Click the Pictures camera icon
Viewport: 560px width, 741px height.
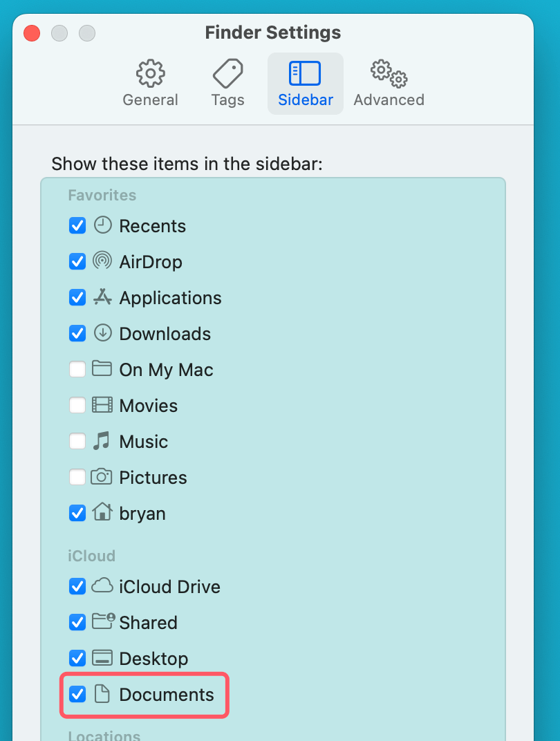102,477
